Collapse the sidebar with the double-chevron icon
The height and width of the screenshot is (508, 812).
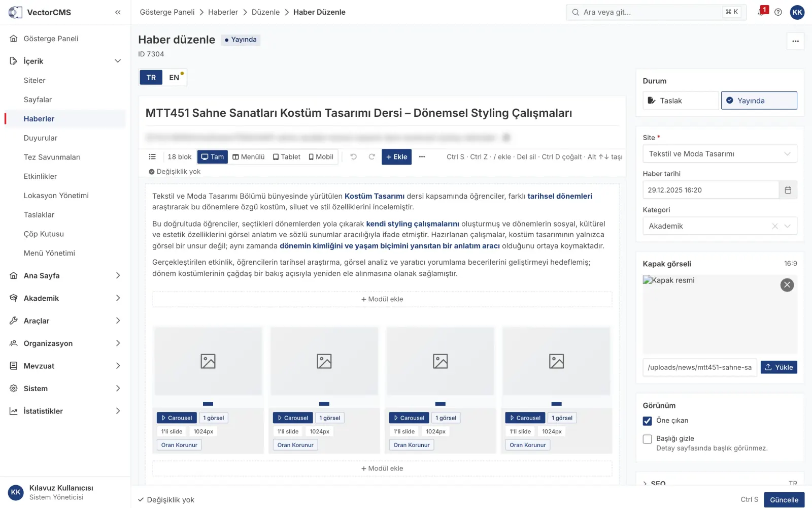(118, 12)
